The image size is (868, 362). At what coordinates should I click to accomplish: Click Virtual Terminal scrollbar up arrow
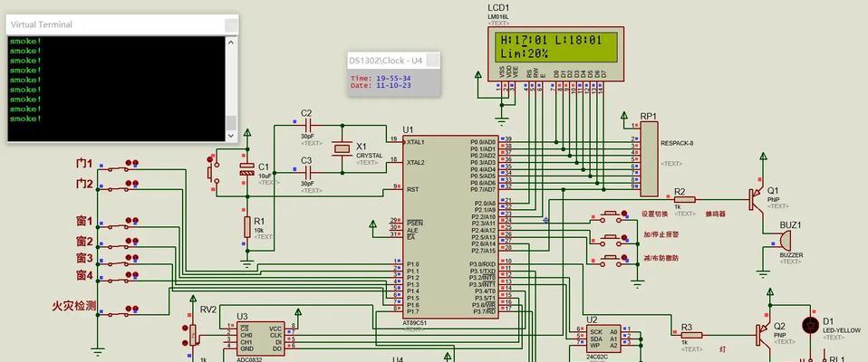coord(231,42)
